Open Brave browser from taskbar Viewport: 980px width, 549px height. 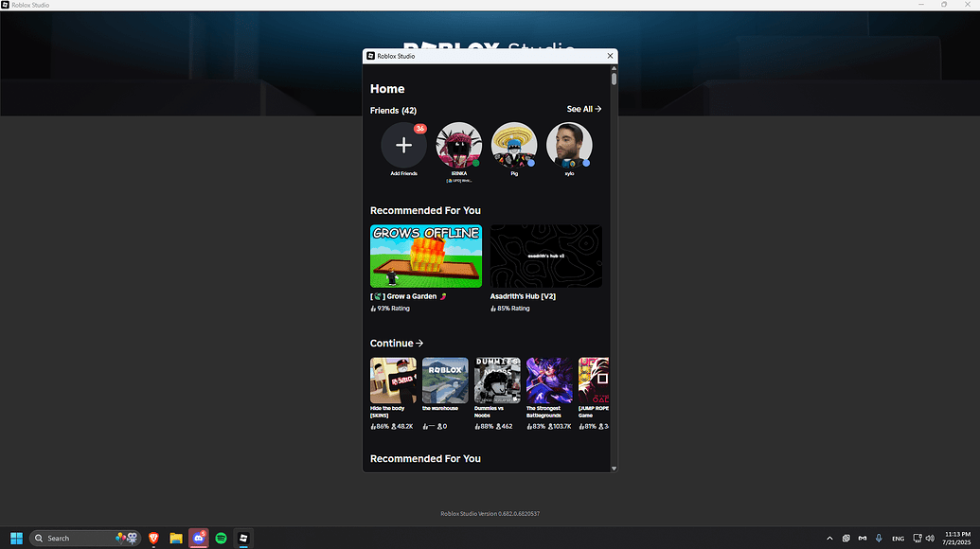coord(153,538)
